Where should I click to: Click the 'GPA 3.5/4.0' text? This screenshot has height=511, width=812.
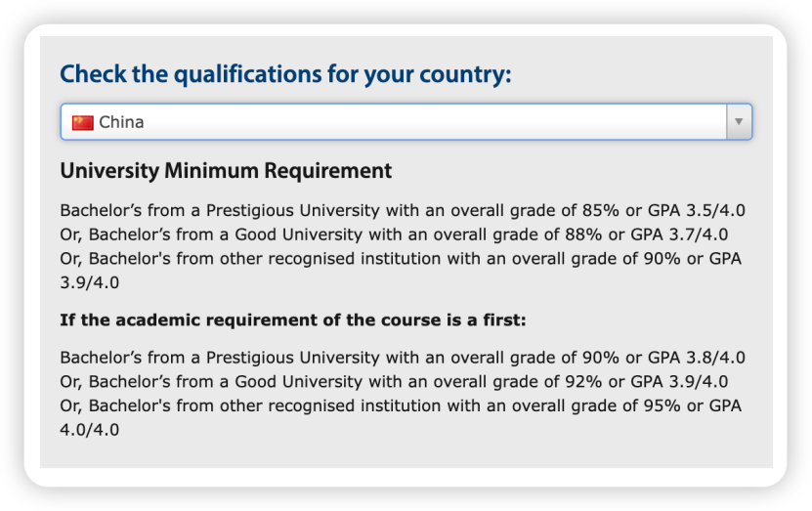[x=697, y=211]
